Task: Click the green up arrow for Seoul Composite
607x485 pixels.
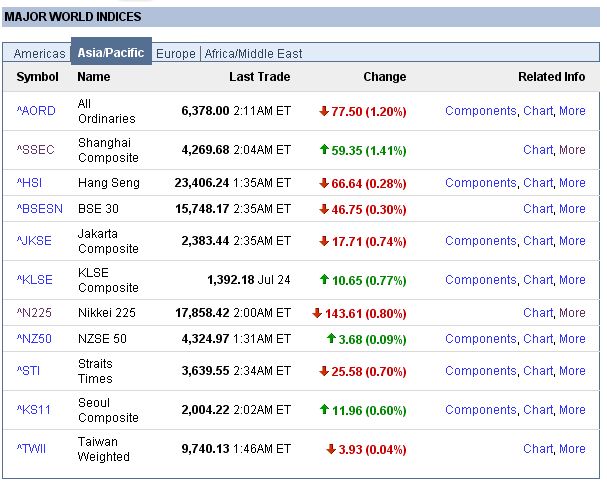Action: click(x=324, y=410)
